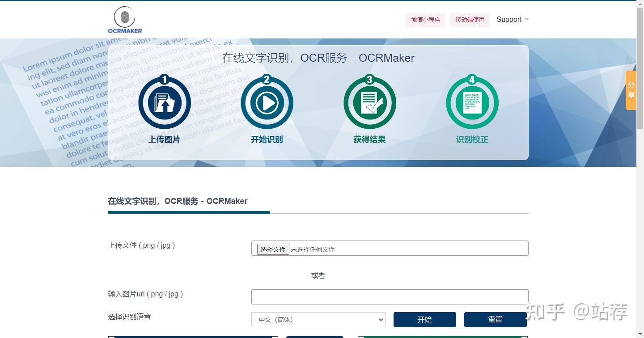Click the recognition correction step icon
Image resolution: width=644 pixels, height=338 pixels.
point(472,102)
